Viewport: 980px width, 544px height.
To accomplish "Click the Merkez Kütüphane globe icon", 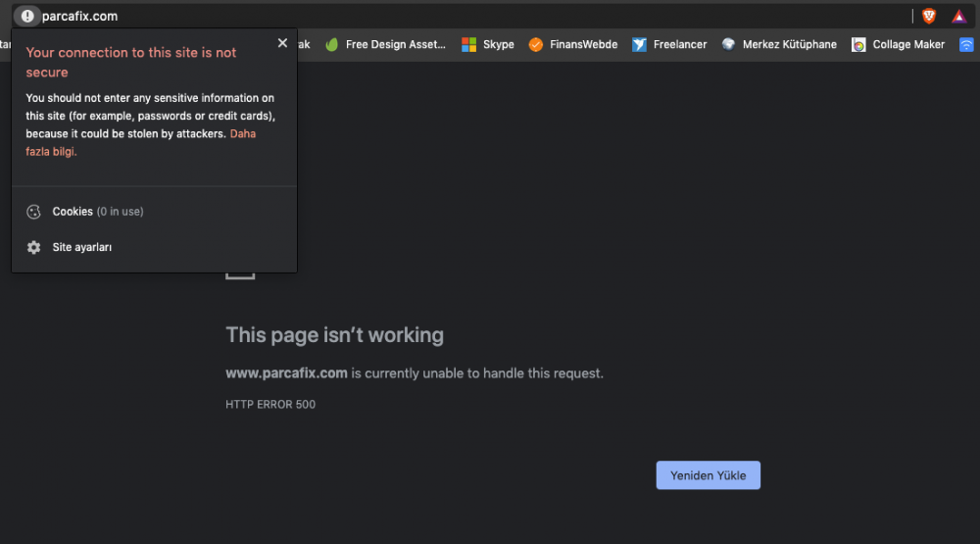I will point(728,44).
